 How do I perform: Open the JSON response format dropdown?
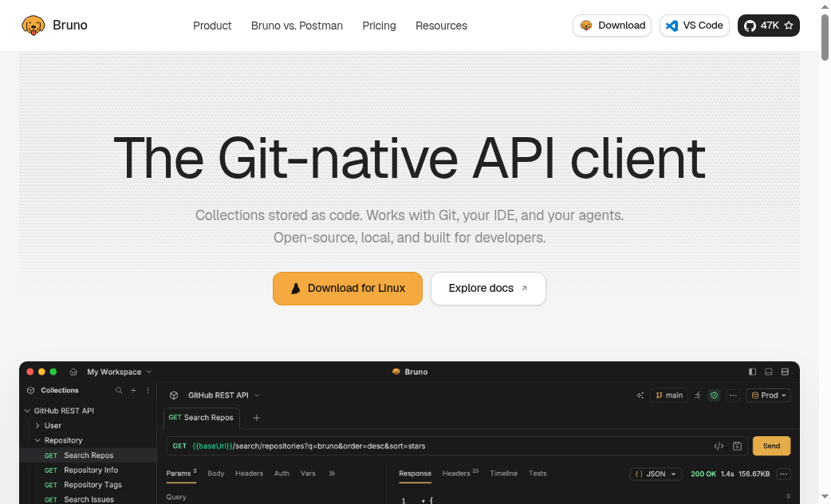click(x=656, y=474)
